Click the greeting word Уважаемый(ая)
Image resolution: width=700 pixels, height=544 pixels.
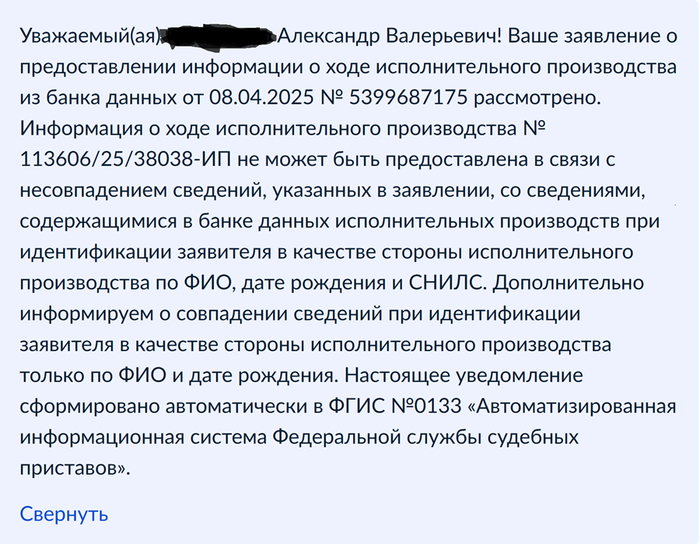[87, 36]
